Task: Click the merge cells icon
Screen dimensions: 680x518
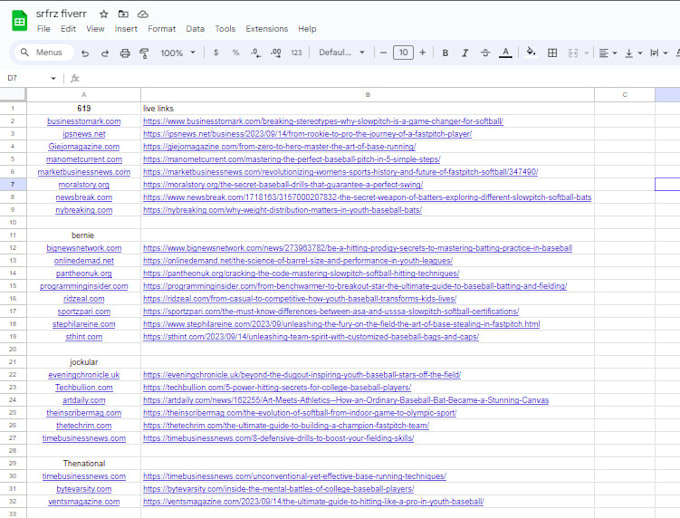Action: [x=573, y=52]
